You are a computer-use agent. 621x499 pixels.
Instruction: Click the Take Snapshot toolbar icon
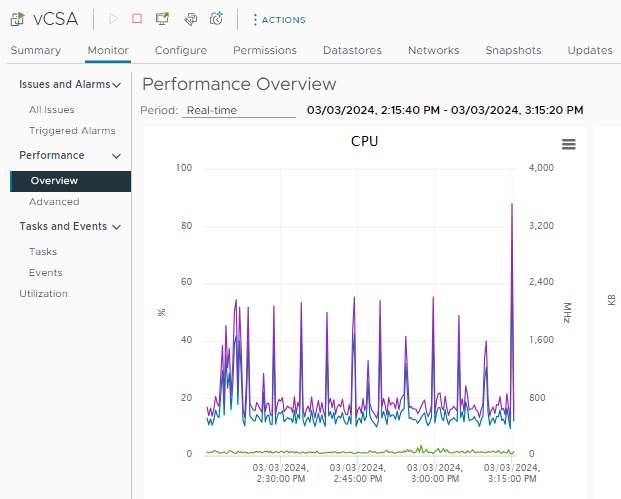click(216, 19)
